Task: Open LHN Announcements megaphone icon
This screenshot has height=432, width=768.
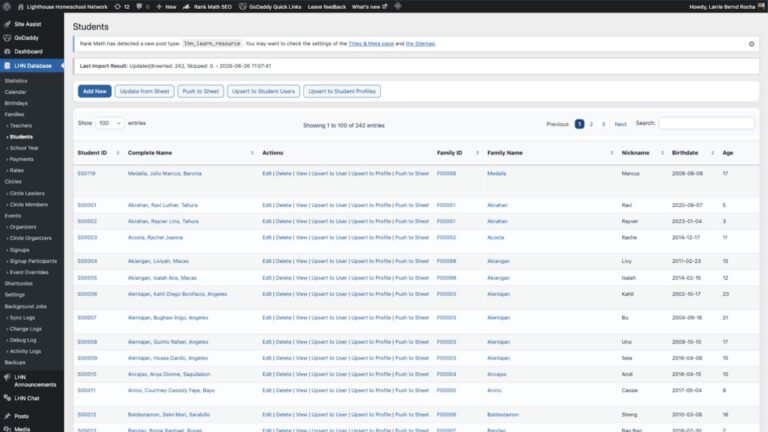Action: (7, 377)
